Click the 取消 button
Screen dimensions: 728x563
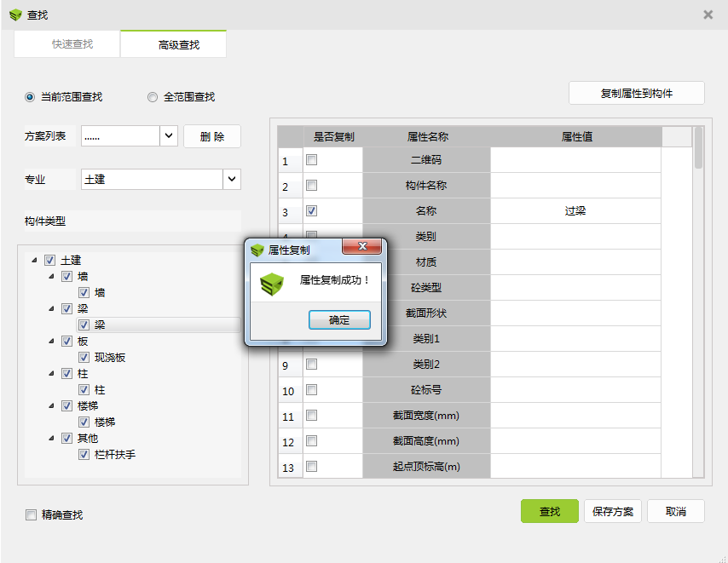pos(676,511)
